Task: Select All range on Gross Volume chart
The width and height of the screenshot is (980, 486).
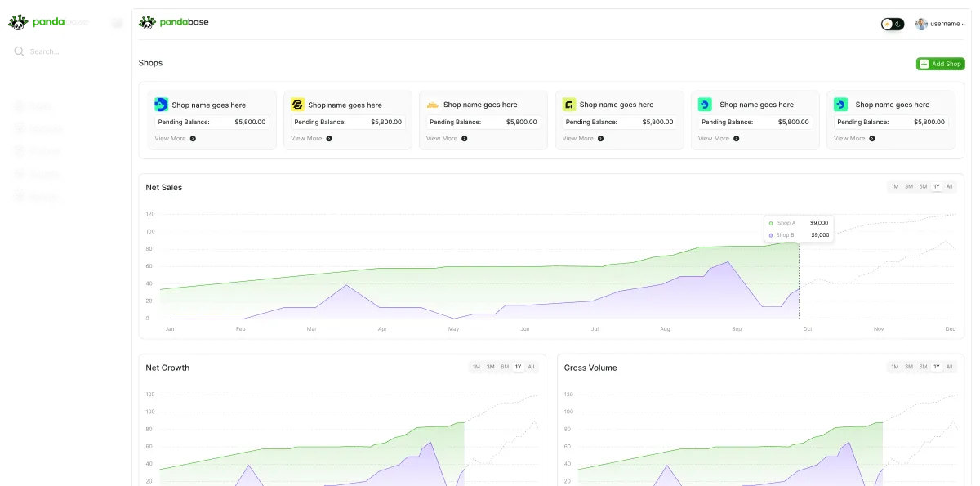Action: coord(949,368)
